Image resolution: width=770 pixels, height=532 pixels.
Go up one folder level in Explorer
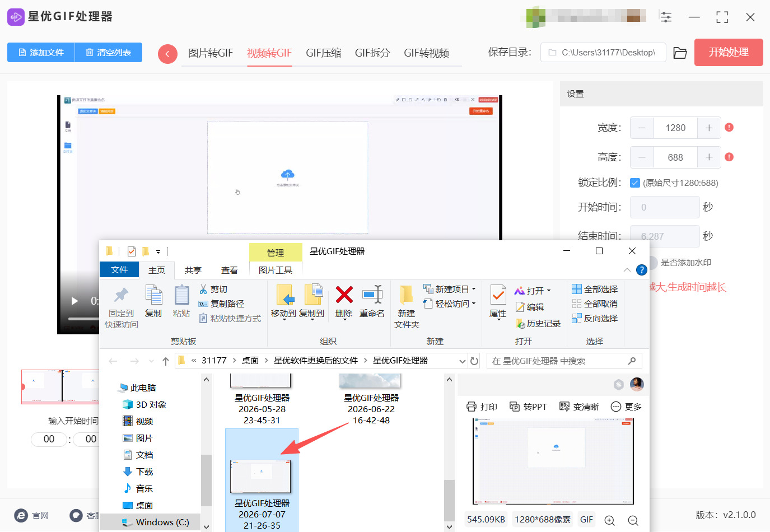pyautogui.click(x=166, y=361)
